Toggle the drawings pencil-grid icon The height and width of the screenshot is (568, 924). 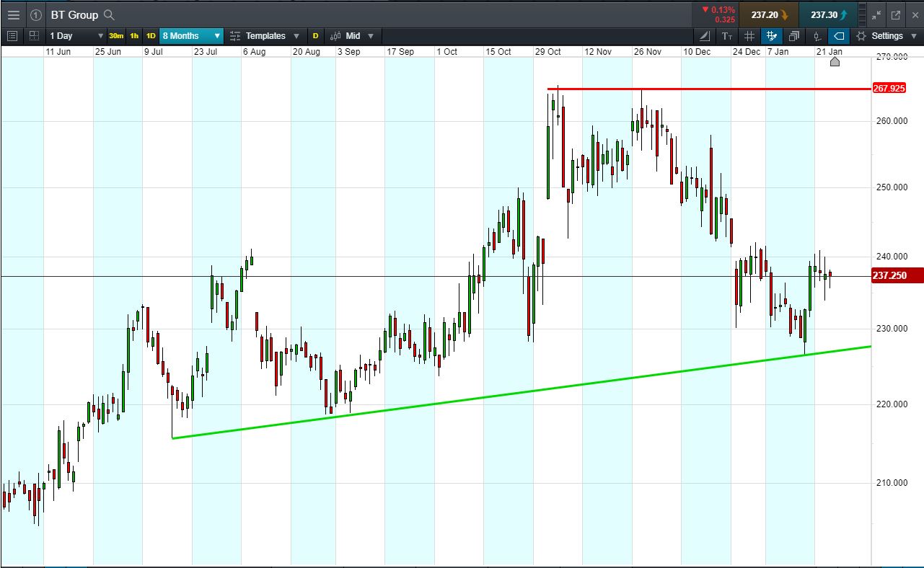pyautogui.click(x=772, y=36)
